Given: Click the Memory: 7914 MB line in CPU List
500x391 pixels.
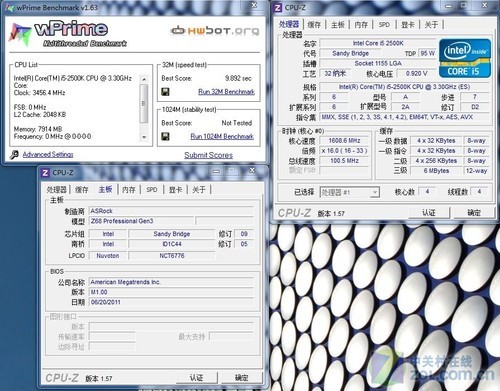Looking at the screenshot, I should pyautogui.click(x=38, y=129).
